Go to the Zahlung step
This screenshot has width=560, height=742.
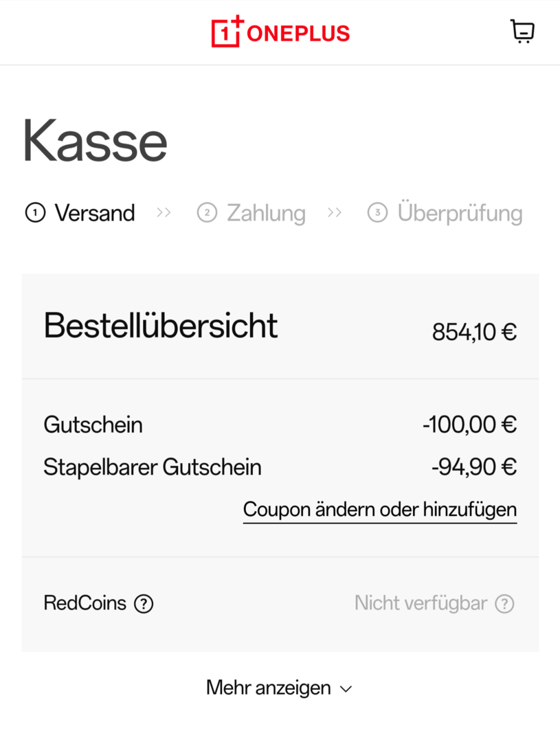coord(251,213)
